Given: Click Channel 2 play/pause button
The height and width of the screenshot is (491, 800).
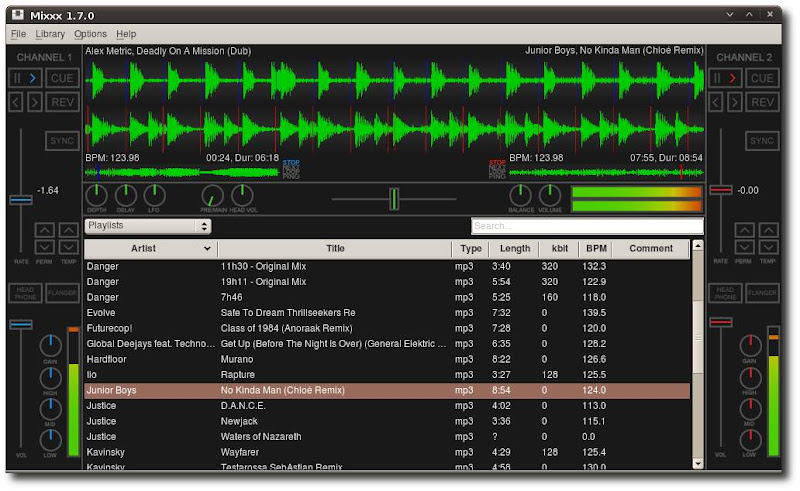Looking at the screenshot, I should click(725, 78).
